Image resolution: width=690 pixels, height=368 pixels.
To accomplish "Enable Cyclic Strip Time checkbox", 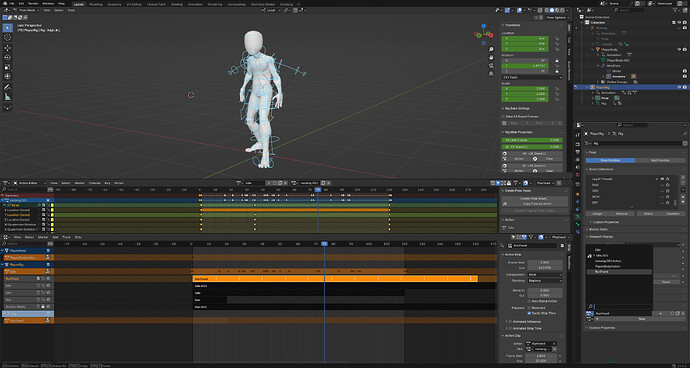I will (529, 313).
